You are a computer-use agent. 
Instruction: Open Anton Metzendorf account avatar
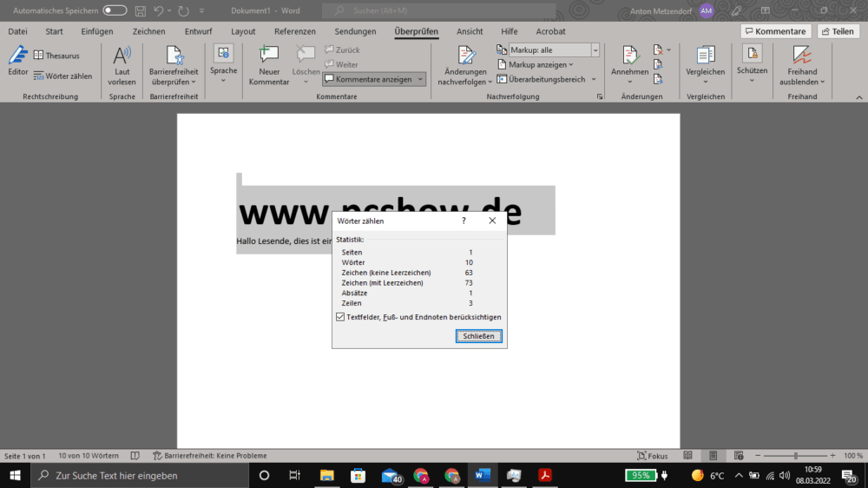pos(707,10)
